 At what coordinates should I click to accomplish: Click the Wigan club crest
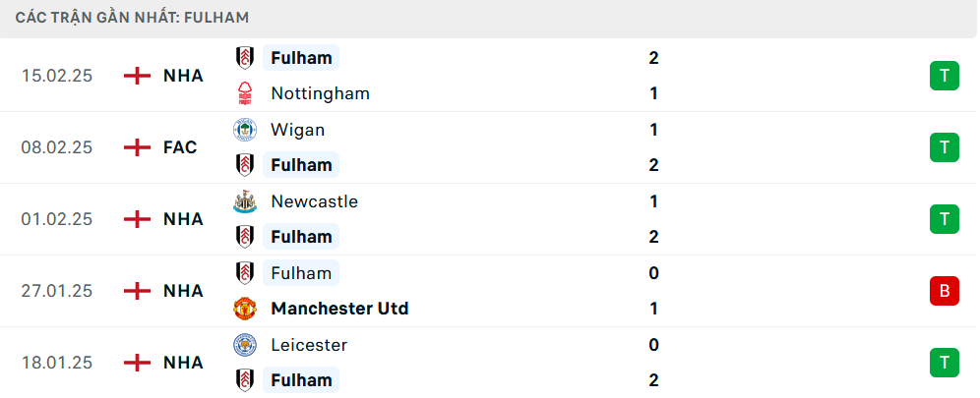[244, 130]
